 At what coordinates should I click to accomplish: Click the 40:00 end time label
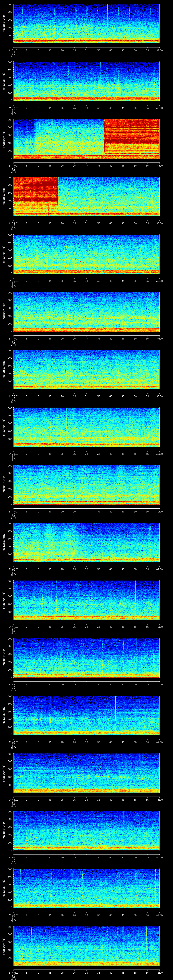159,512
